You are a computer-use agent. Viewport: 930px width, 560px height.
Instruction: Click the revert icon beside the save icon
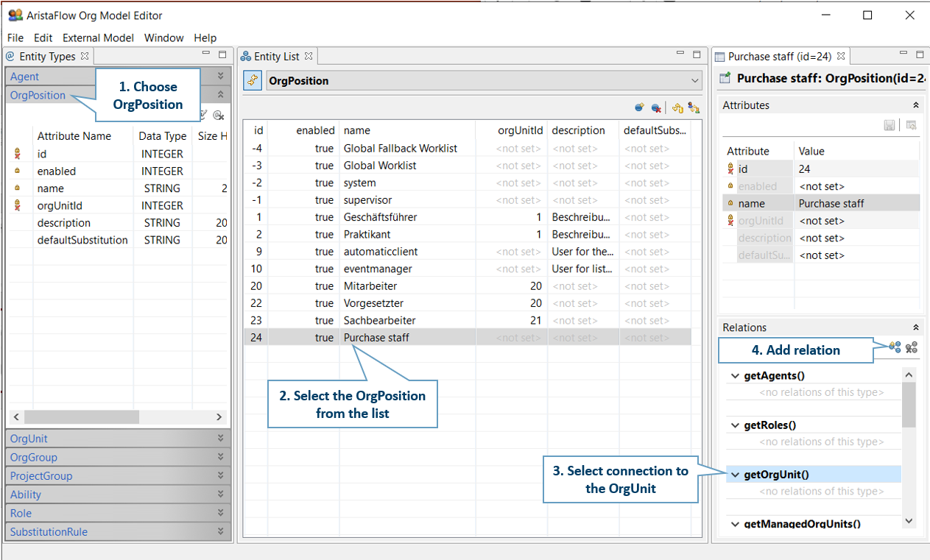click(912, 125)
